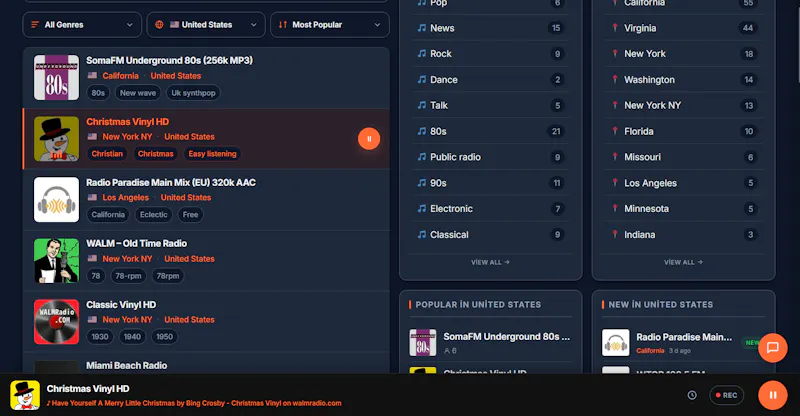Click the Christmas Vinyl HD snowman thumbnail
Viewport: 800px width, 416px height.
[x=57, y=138]
